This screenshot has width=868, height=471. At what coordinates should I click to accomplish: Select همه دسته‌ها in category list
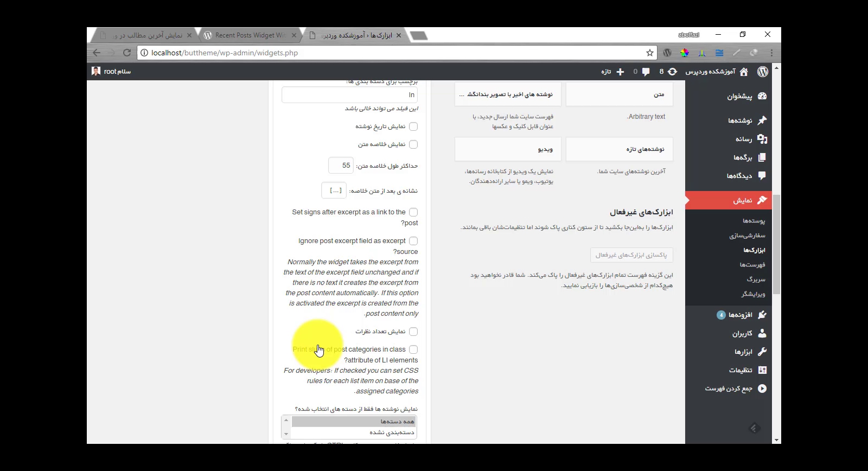pyautogui.click(x=353, y=422)
